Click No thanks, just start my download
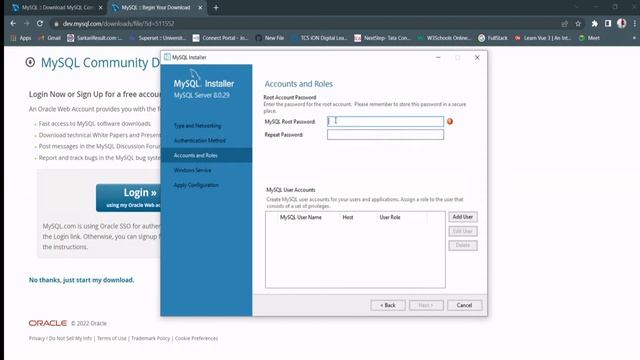640x360 pixels. pyautogui.click(x=81, y=280)
